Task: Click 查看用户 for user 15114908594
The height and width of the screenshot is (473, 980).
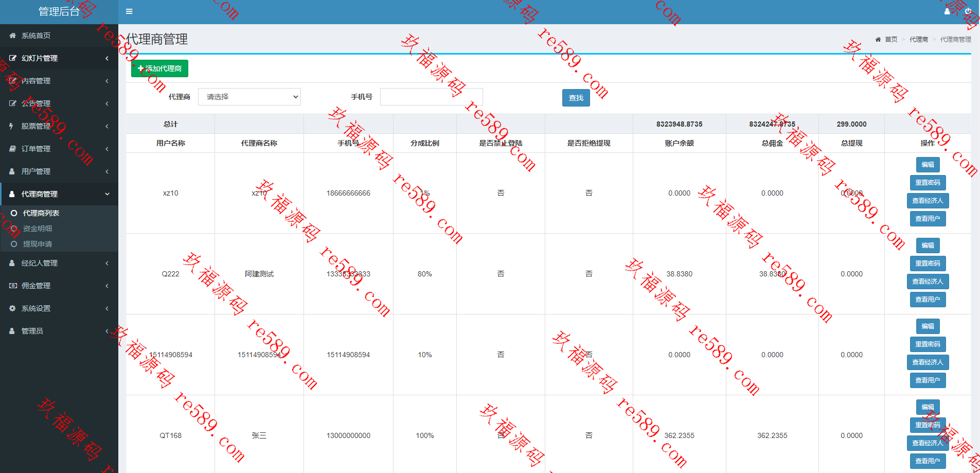Action: [x=928, y=380]
